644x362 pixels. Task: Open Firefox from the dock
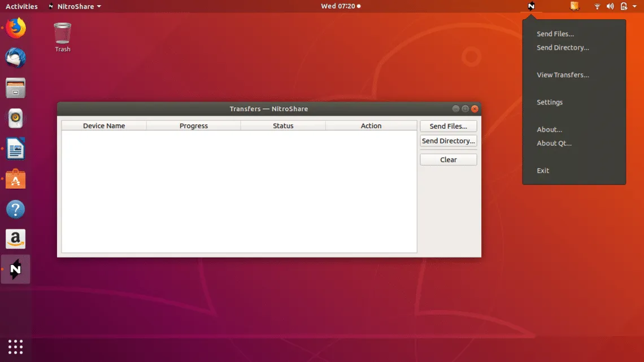coord(16,28)
